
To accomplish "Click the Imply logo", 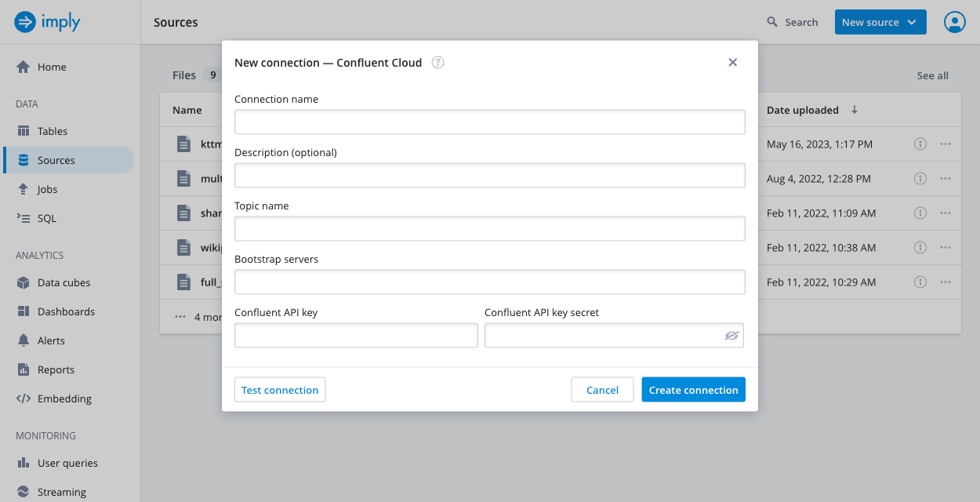I will (47, 22).
